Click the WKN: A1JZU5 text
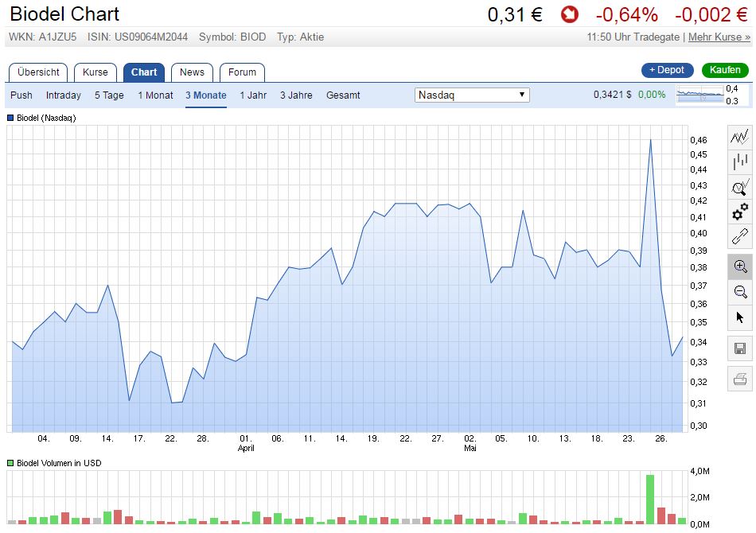Image resolution: width=756 pixels, height=533 pixels. (42, 37)
